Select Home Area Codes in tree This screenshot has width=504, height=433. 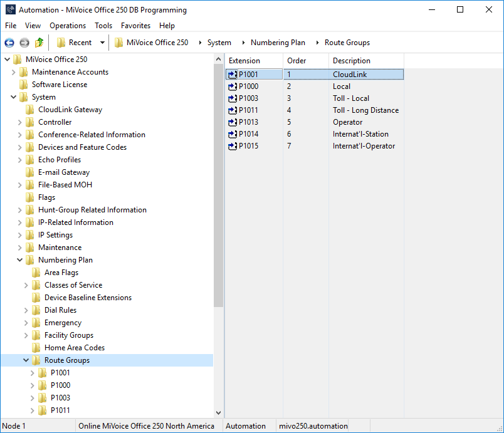coord(74,348)
